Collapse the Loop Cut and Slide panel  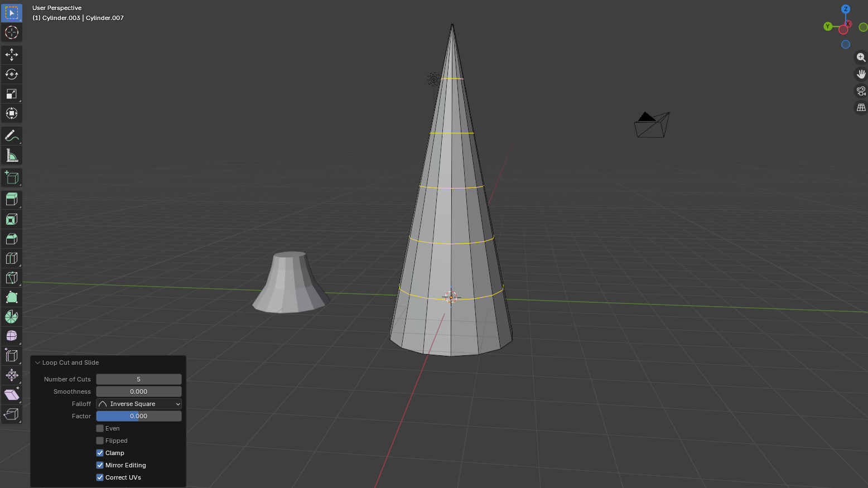(38, 363)
